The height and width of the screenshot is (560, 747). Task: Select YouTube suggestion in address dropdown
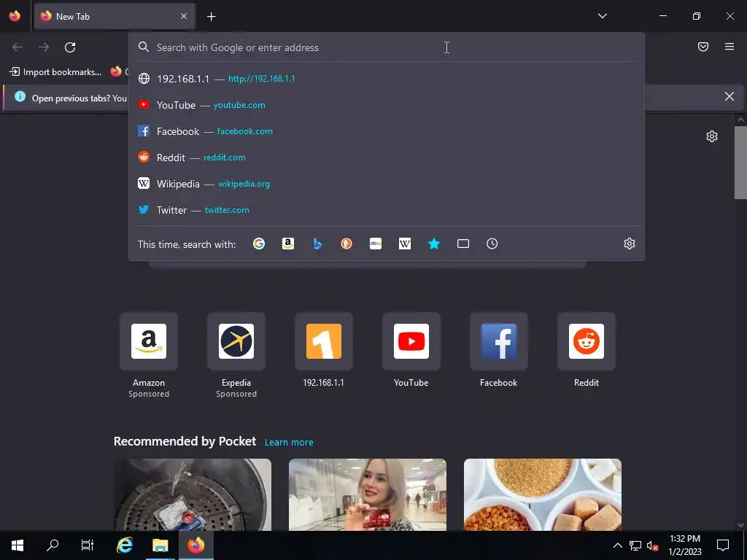coord(387,105)
